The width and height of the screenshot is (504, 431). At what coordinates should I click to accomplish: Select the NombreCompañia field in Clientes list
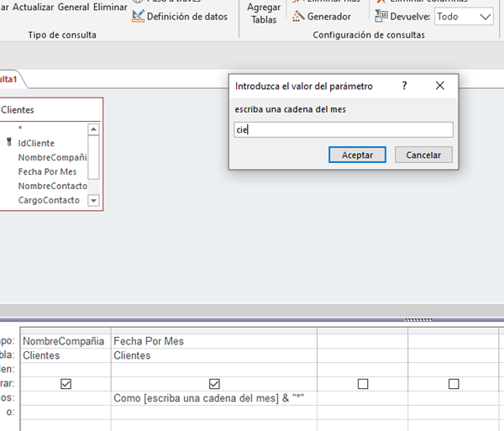pos(52,157)
